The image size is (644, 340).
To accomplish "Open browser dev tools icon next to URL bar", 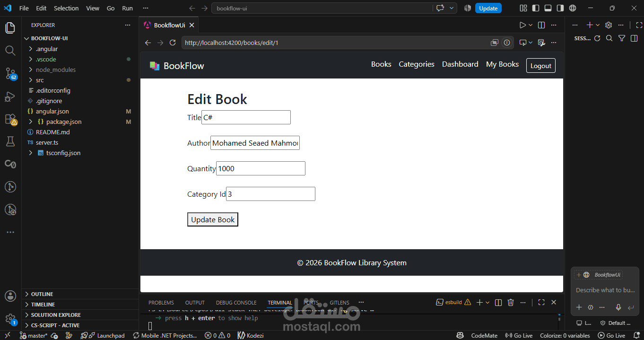I will (x=542, y=43).
